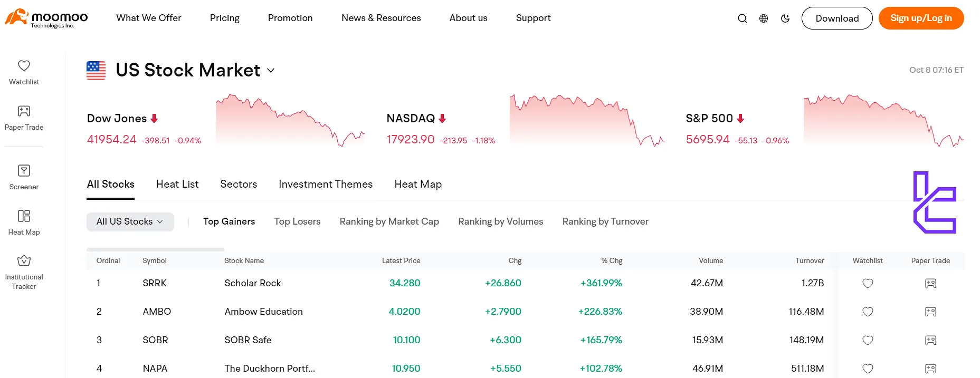Open SRRK symbol cell
This screenshot has height=378, width=980.
pyautogui.click(x=155, y=283)
